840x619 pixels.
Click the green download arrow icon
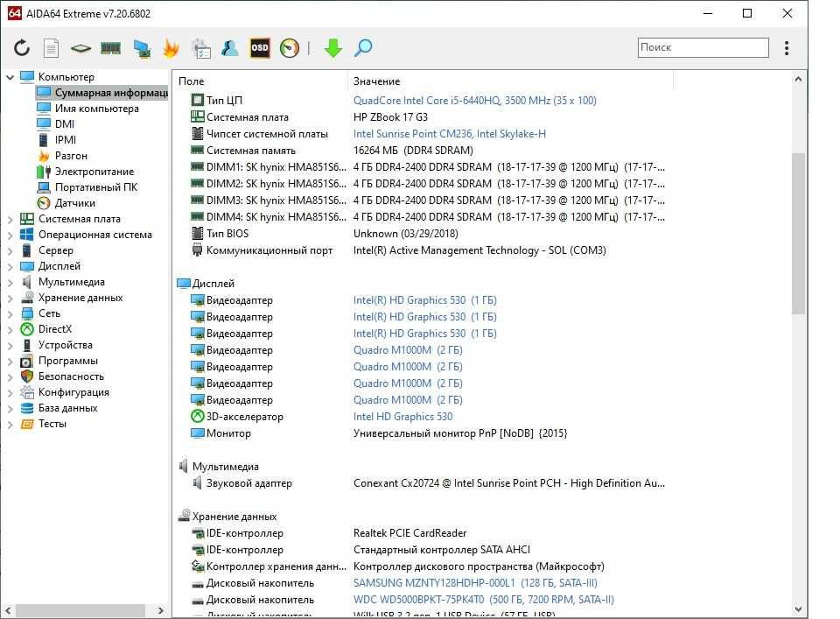tap(333, 48)
